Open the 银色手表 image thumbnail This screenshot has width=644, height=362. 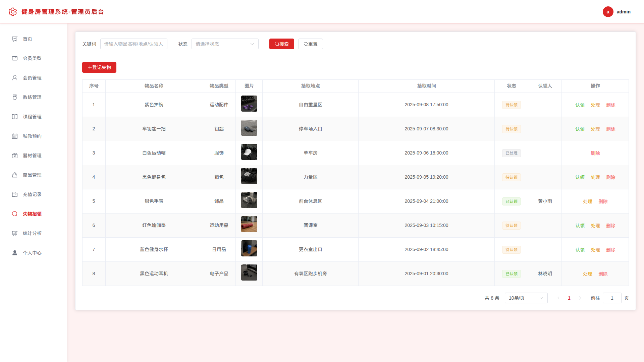[x=249, y=200]
